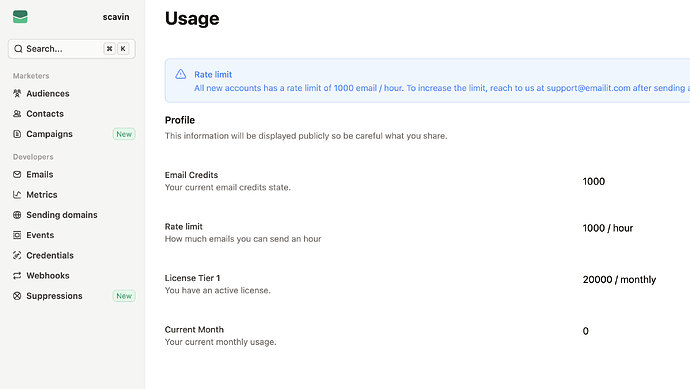Click the Events icon in the sidebar
The image size is (690, 389).
point(17,235)
